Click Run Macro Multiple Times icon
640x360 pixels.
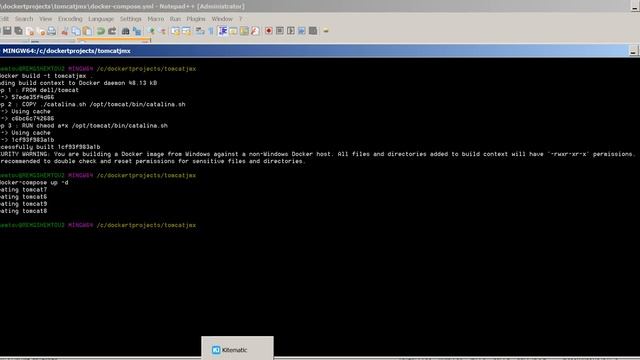point(302,31)
